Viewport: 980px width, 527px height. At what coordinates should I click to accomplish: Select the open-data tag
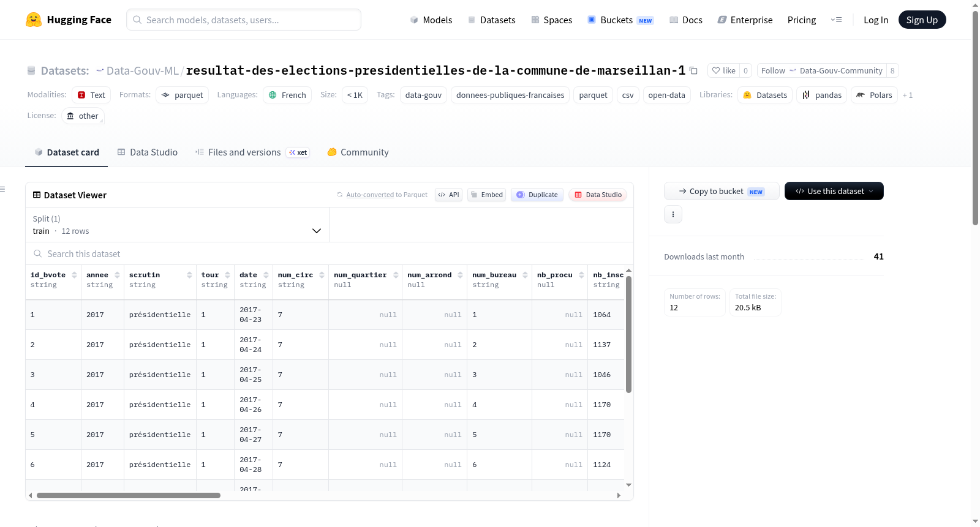click(666, 95)
